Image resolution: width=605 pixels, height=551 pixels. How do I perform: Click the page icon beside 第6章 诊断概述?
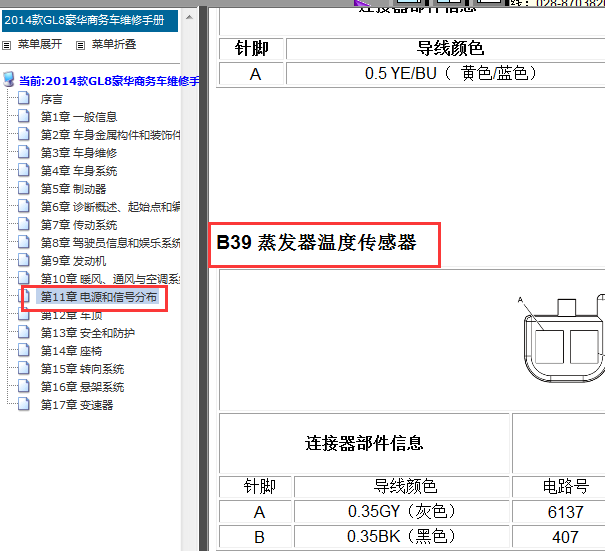(x=24, y=206)
